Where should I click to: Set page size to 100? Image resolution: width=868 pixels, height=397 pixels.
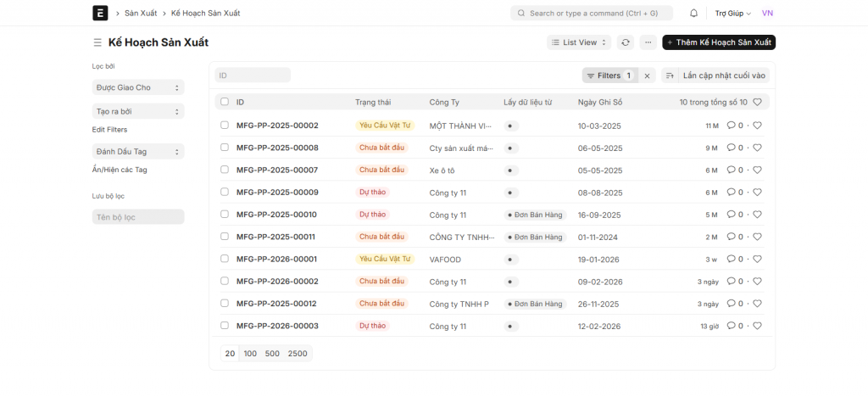pos(250,354)
